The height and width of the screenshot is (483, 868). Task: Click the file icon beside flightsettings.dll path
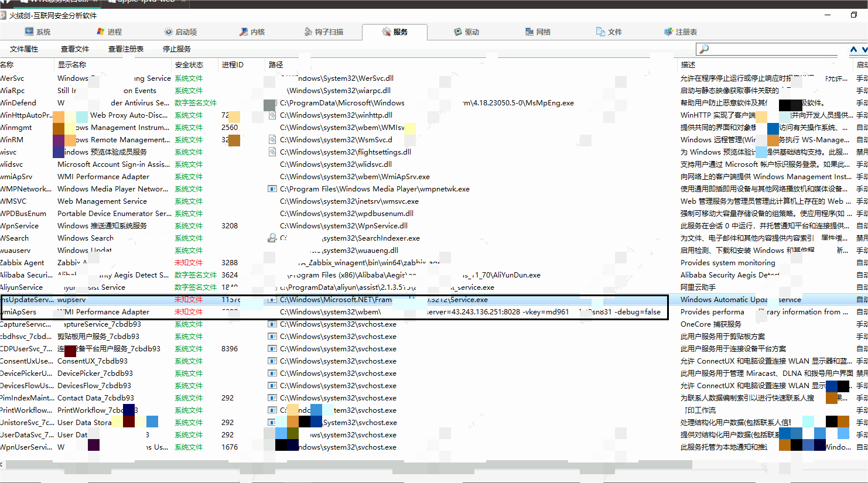tap(272, 152)
